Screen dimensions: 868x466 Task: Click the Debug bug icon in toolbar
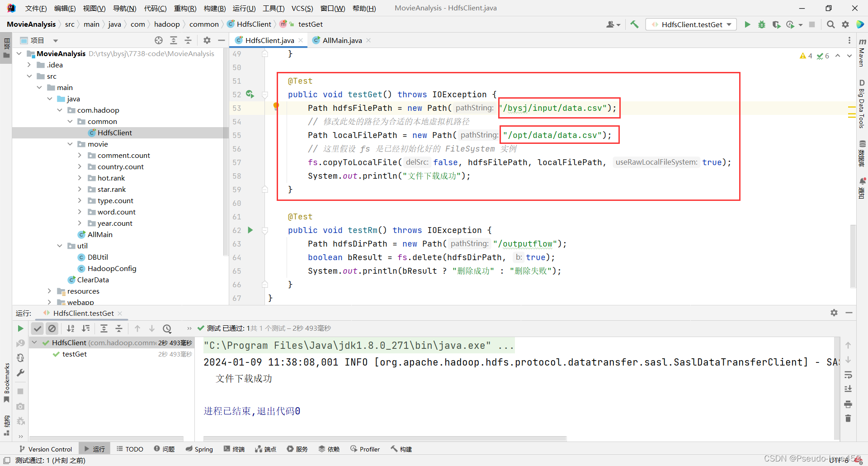[762, 24]
